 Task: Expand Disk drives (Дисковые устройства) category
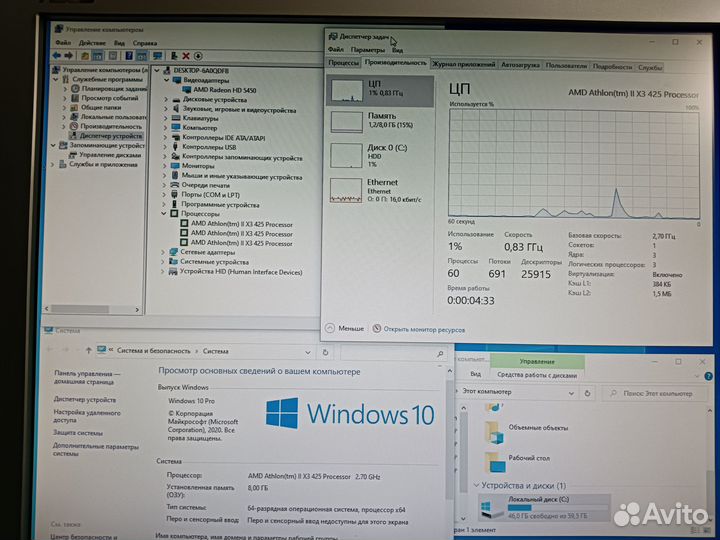point(166,99)
